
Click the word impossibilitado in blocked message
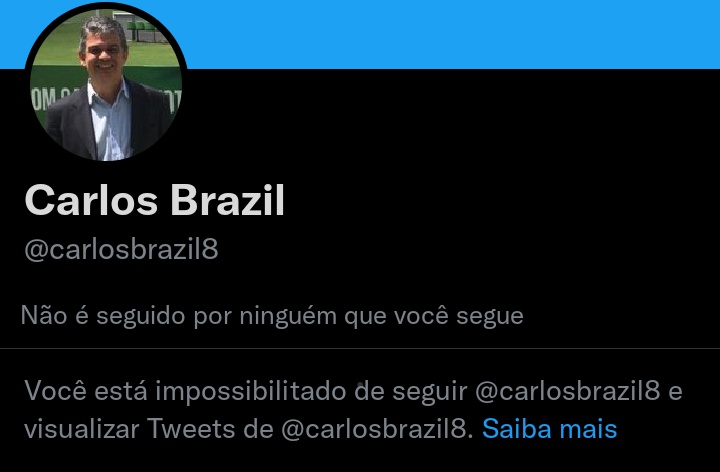(251, 391)
